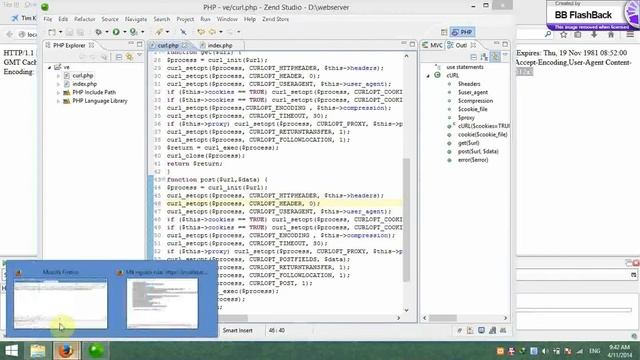Image resolution: width=640 pixels, height=360 pixels.
Task: Toggle alphabetical Sort in Outline panel
Action: point(484,57)
